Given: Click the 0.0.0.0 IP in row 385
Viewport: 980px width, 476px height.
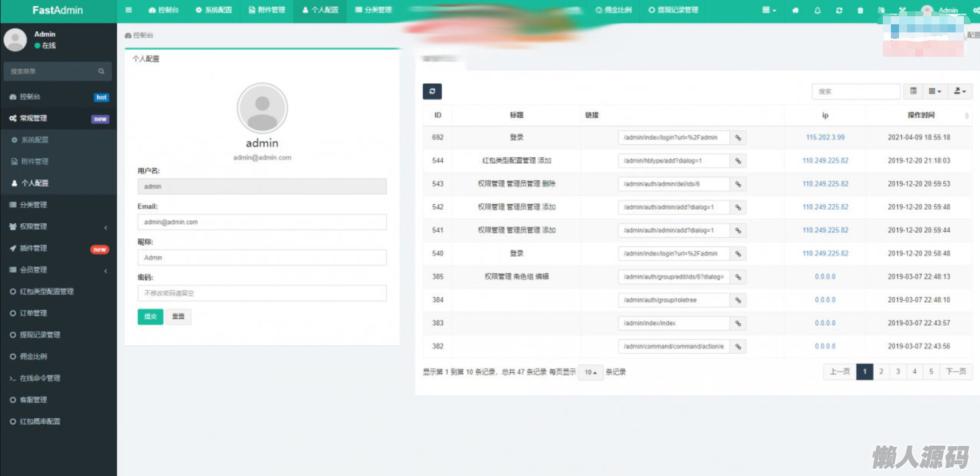Looking at the screenshot, I should 825,277.
